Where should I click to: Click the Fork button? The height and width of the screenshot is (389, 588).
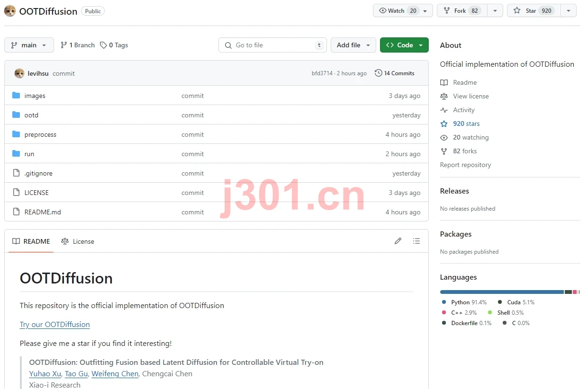click(x=461, y=11)
